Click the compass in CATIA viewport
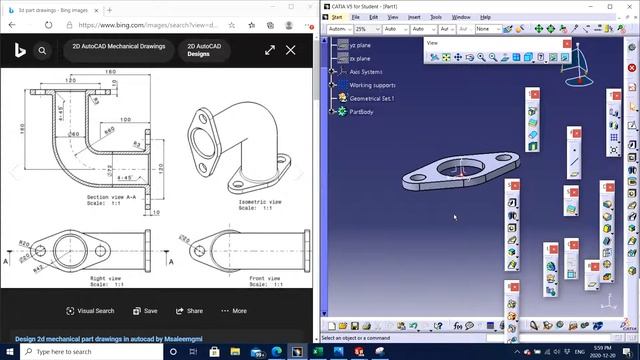 [x=579, y=65]
